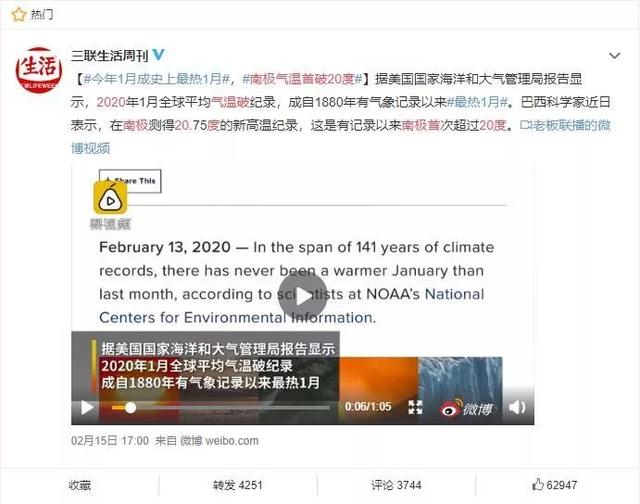The width and height of the screenshot is (640, 504).
Task: Like the post with thumbs-up icon
Action: coord(540,485)
